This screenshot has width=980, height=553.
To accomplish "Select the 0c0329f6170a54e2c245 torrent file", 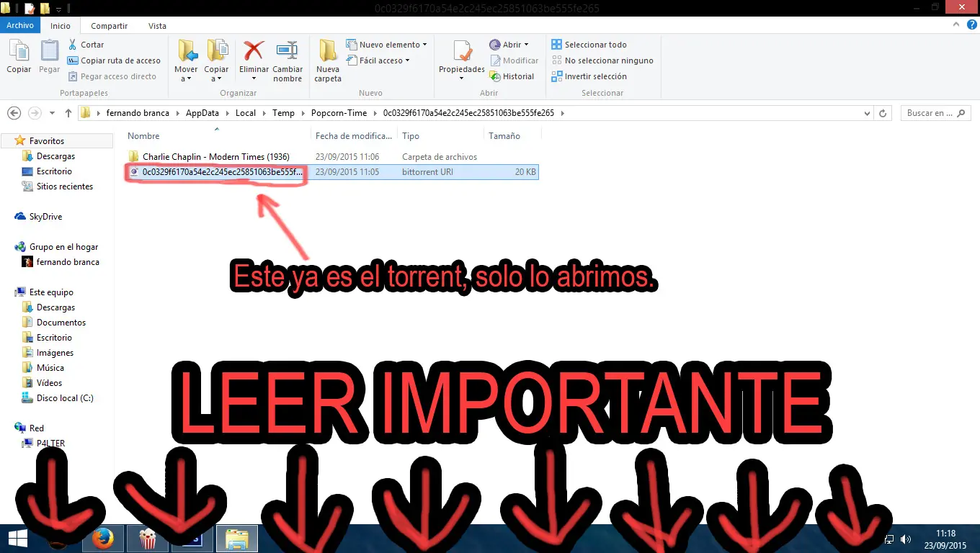I will point(331,172).
